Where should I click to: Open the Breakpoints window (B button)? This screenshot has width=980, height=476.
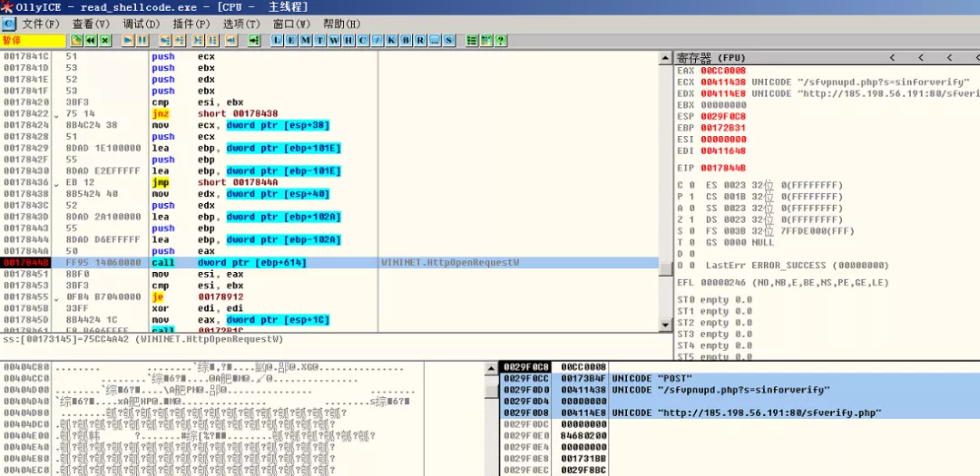405,41
